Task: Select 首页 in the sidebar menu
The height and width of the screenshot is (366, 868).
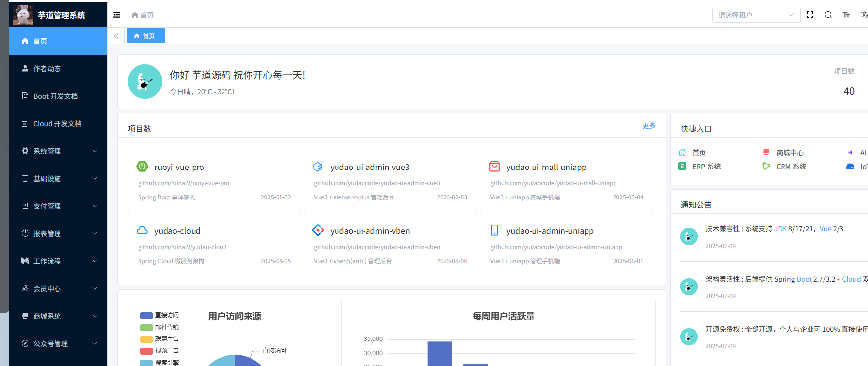Action: click(x=58, y=41)
